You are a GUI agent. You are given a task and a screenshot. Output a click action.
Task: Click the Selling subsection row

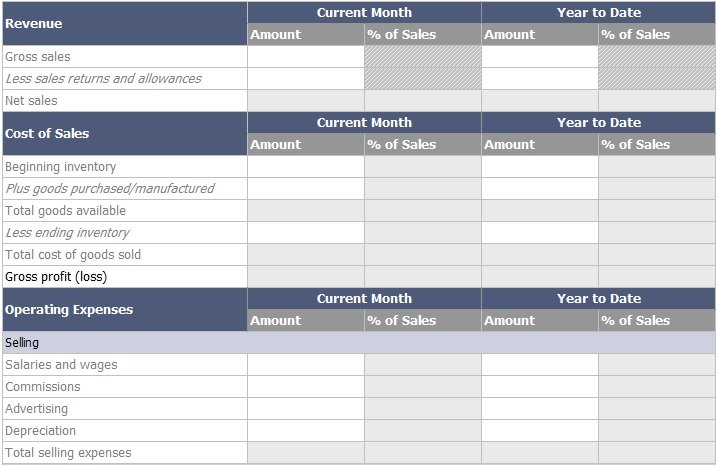(359, 343)
